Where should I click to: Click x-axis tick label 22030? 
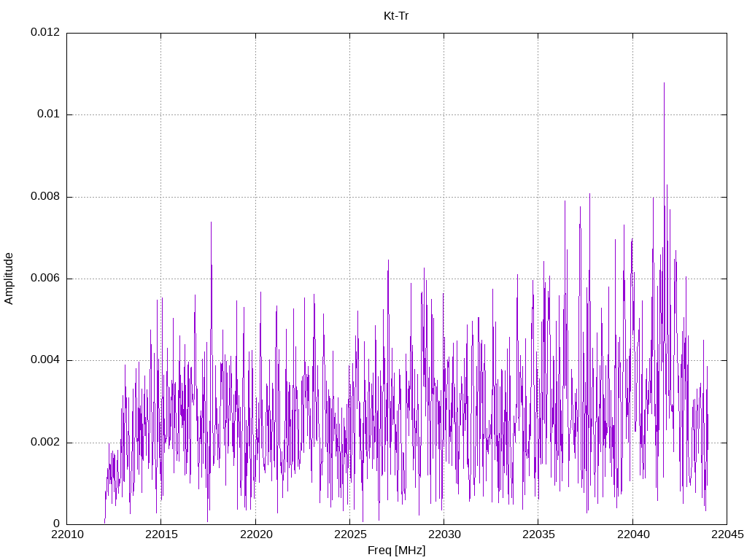(x=444, y=534)
